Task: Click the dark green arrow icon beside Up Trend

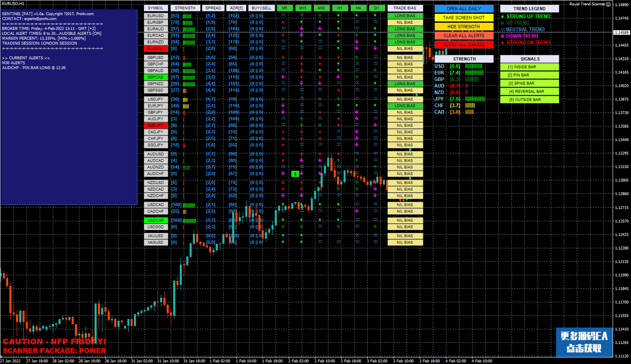Action: pyautogui.click(x=502, y=23)
